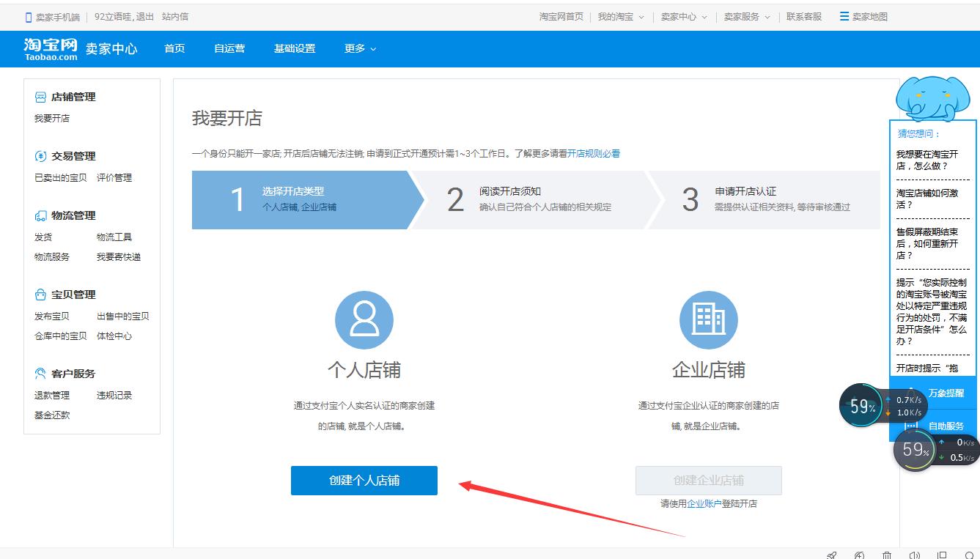Click the 客户服务 headset icon
The height and width of the screenshot is (559, 980).
click(39, 373)
